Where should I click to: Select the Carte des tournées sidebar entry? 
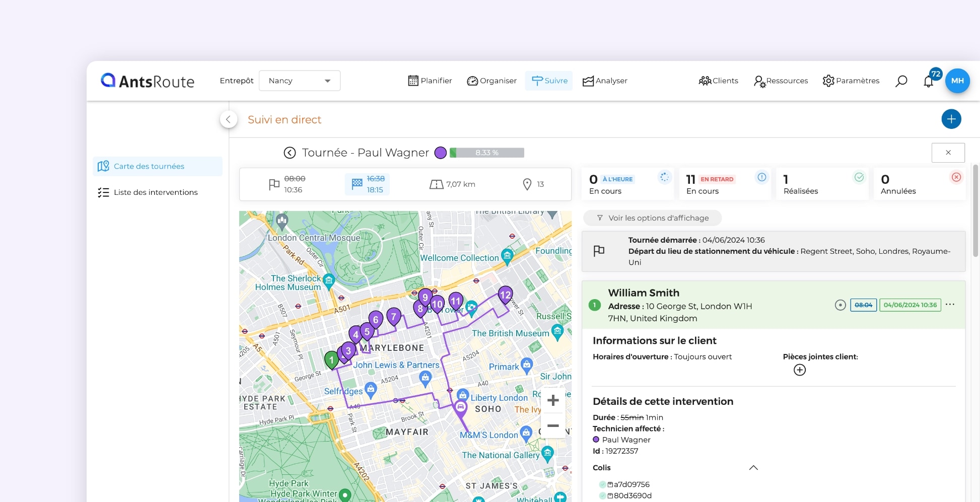tap(149, 166)
